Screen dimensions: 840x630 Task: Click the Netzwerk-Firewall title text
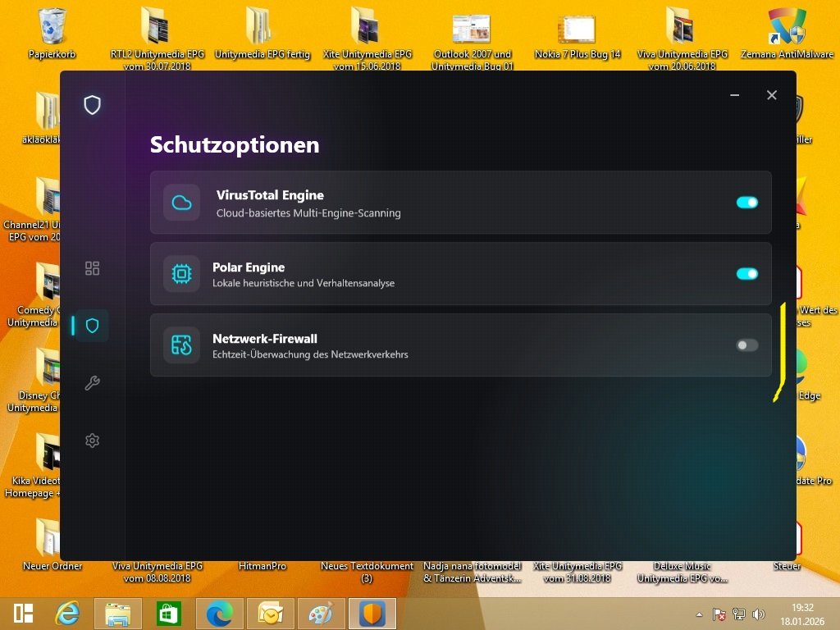coord(265,339)
